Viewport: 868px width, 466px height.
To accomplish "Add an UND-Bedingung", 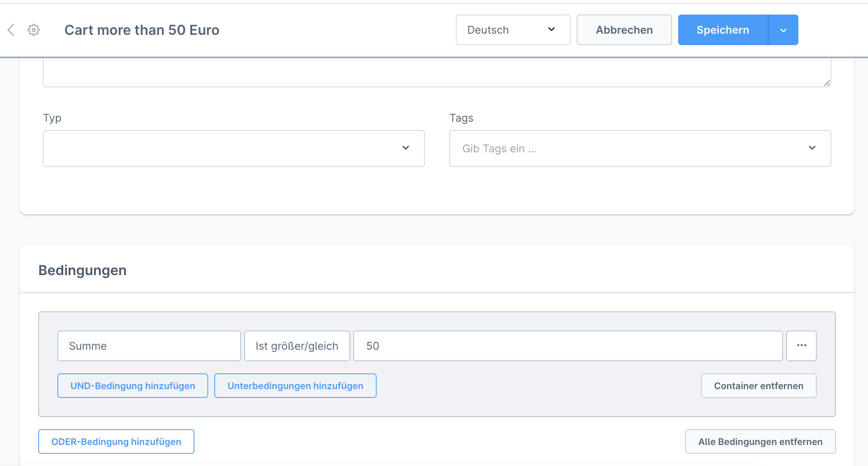I will (x=133, y=386).
